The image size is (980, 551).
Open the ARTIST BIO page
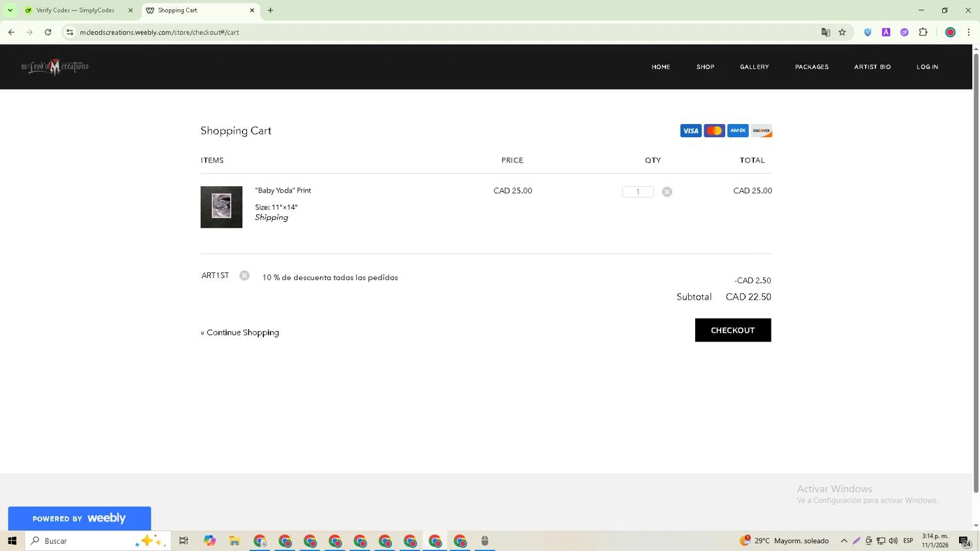click(x=872, y=67)
